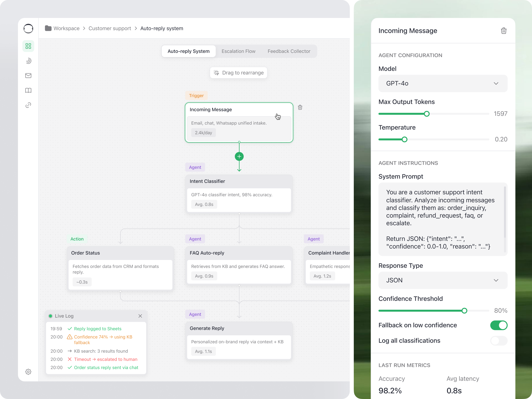Open the workflows grid icon in the sidebar

[28, 46]
